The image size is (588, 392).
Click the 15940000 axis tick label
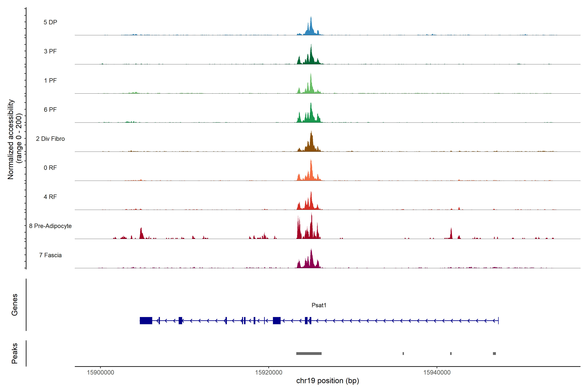point(437,373)
